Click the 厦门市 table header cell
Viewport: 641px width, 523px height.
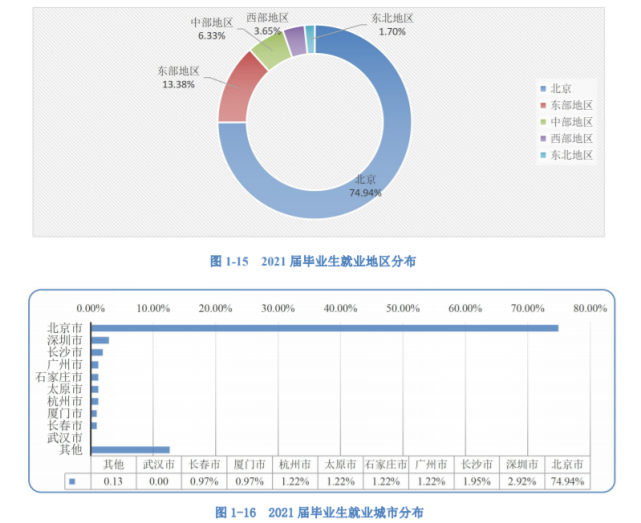coord(249,465)
